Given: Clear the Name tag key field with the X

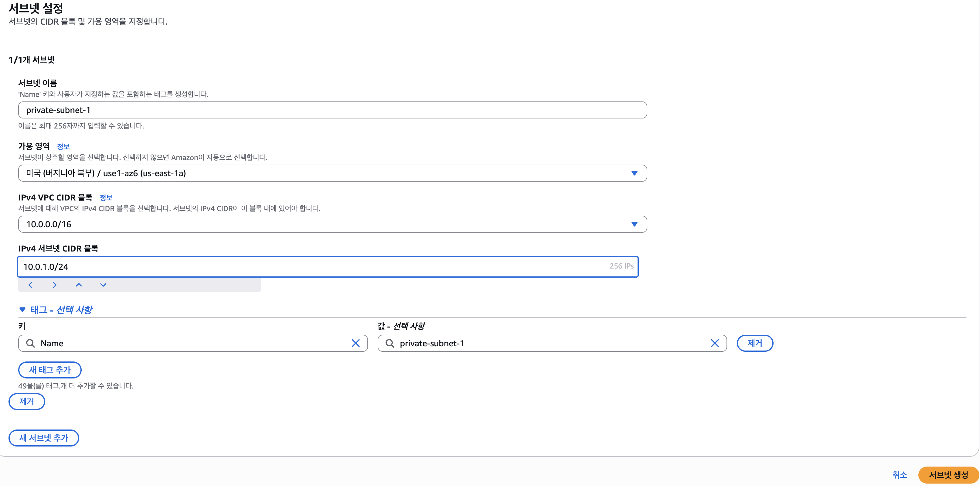Looking at the screenshot, I should pos(356,343).
